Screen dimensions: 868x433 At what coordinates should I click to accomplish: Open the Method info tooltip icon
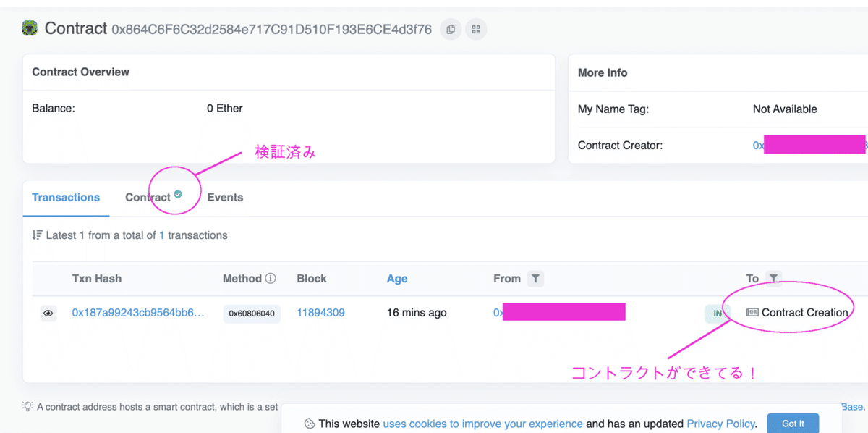click(x=271, y=278)
